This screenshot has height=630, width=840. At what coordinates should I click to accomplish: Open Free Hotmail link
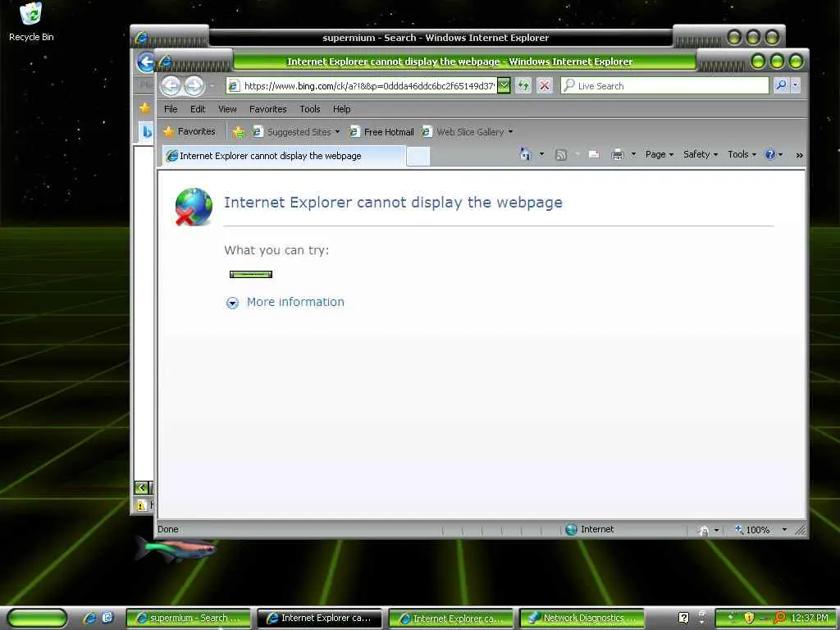pos(381,132)
